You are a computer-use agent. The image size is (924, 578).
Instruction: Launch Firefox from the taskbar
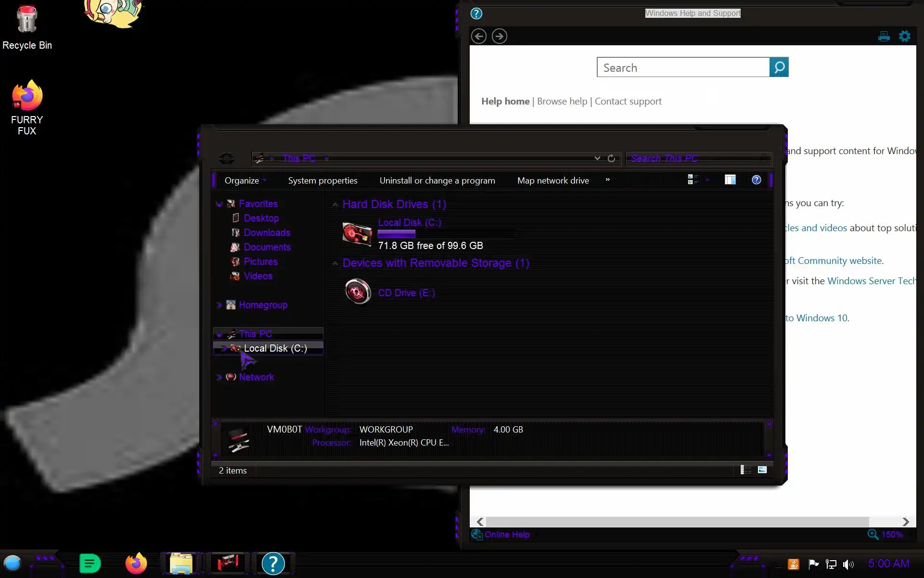136,563
